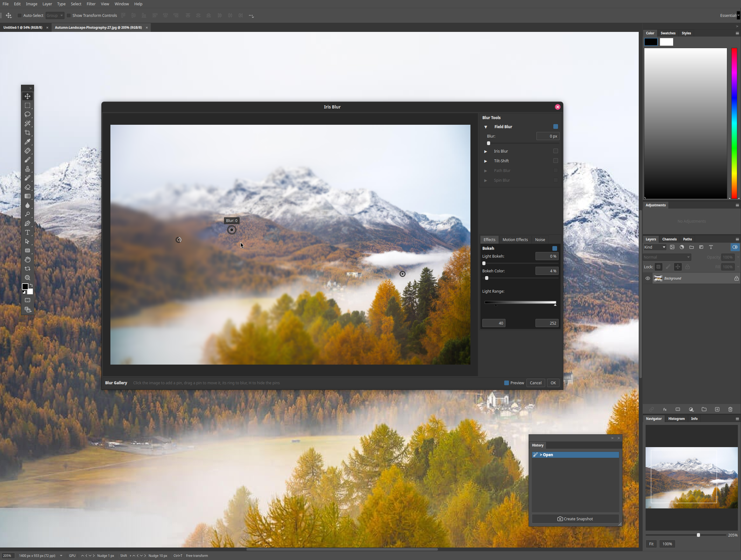This screenshot has width=741, height=560.
Task: Open the Auto-Select Group dropdown
Action: pyautogui.click(x=55, y=15)
